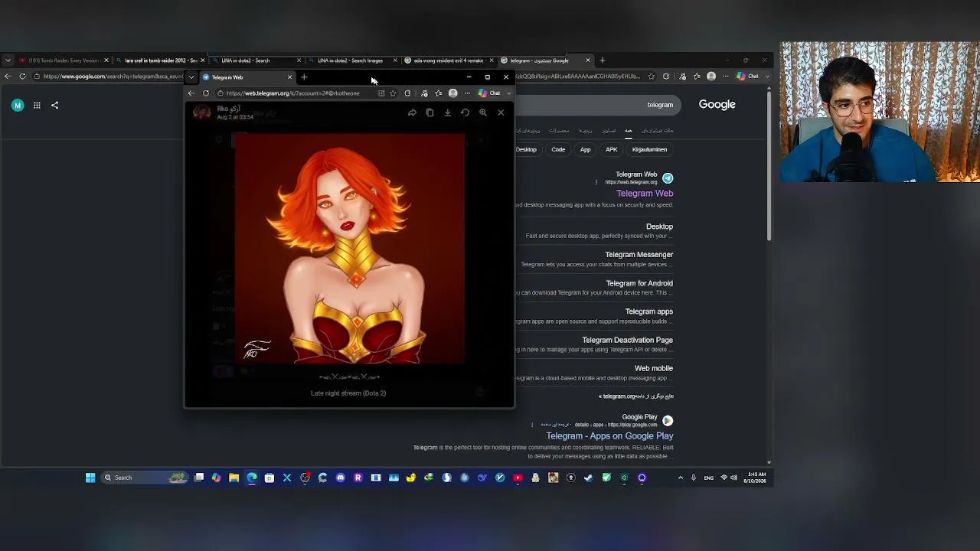
Task: Copy the image in Telegram media viewer
Action: coord(430,112)
